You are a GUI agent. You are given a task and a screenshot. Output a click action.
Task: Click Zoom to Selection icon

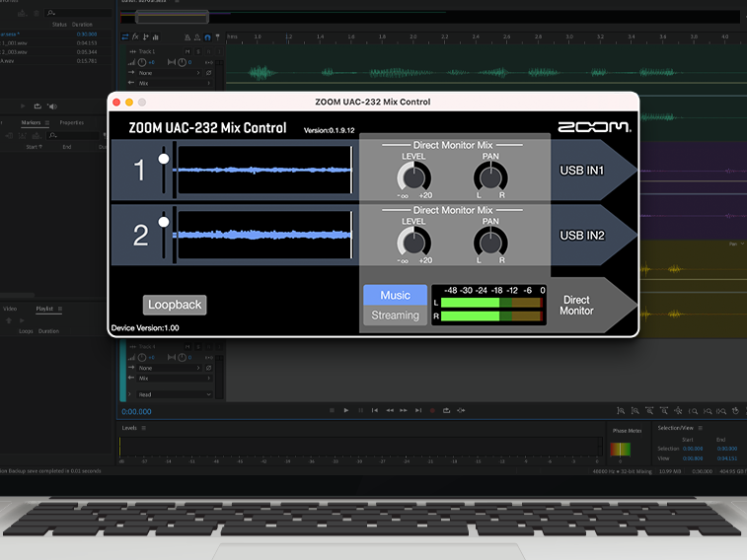tap(721, 410)
